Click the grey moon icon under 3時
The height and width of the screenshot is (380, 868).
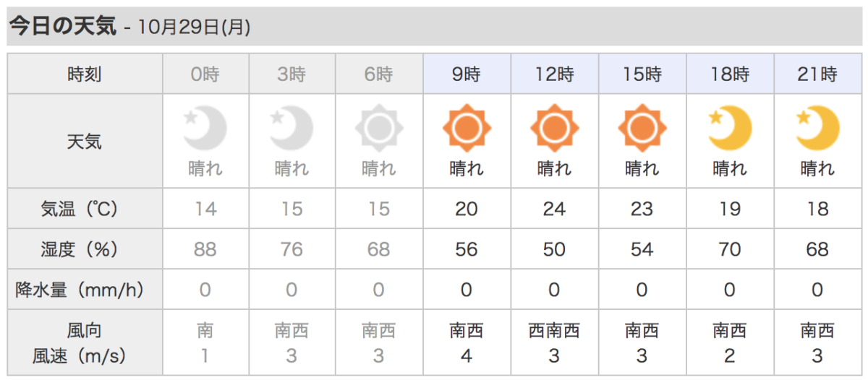[292, 129]
